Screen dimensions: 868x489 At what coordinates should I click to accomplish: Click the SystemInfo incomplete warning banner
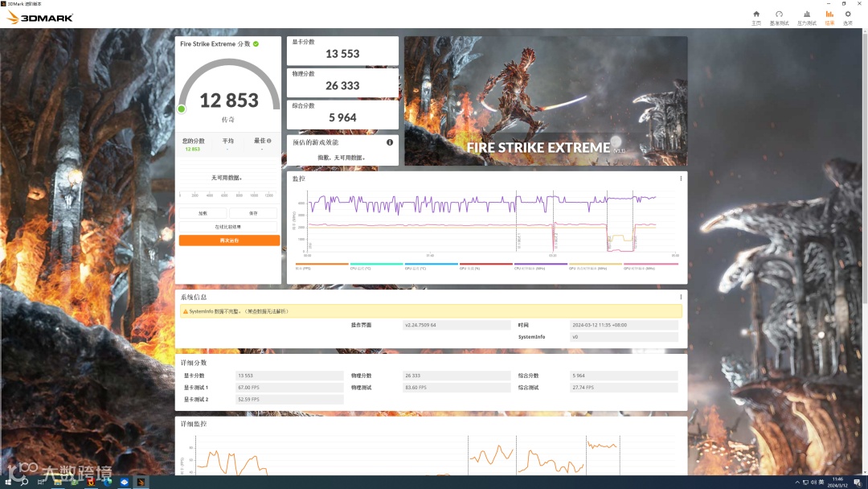432,311
